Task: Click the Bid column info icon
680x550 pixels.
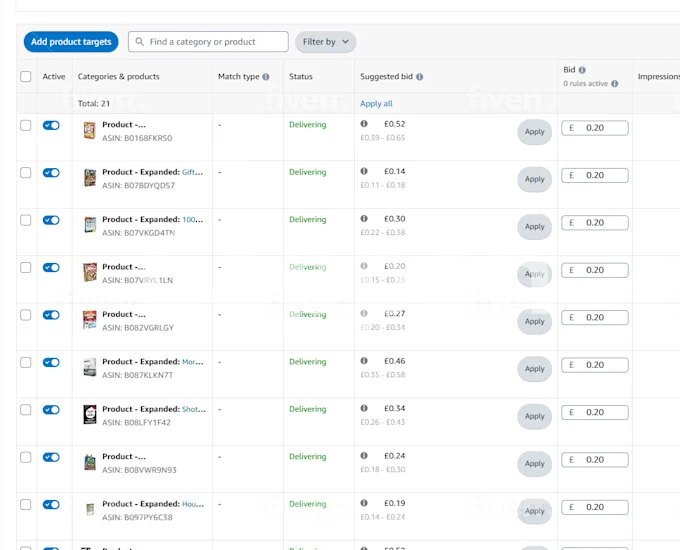Action: pos(582,70)
